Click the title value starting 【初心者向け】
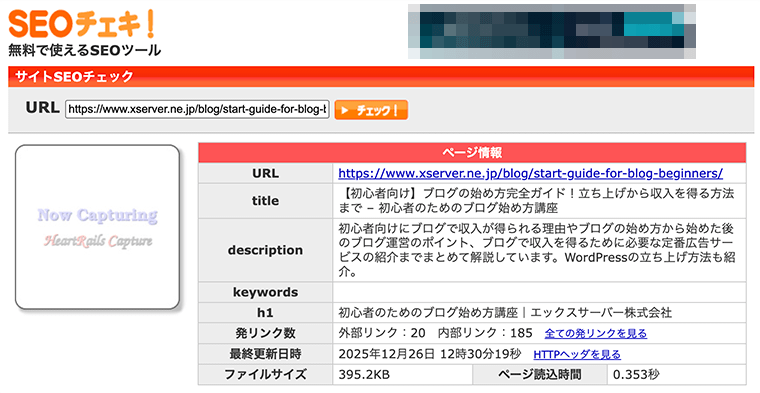 [x=536, y=201]
